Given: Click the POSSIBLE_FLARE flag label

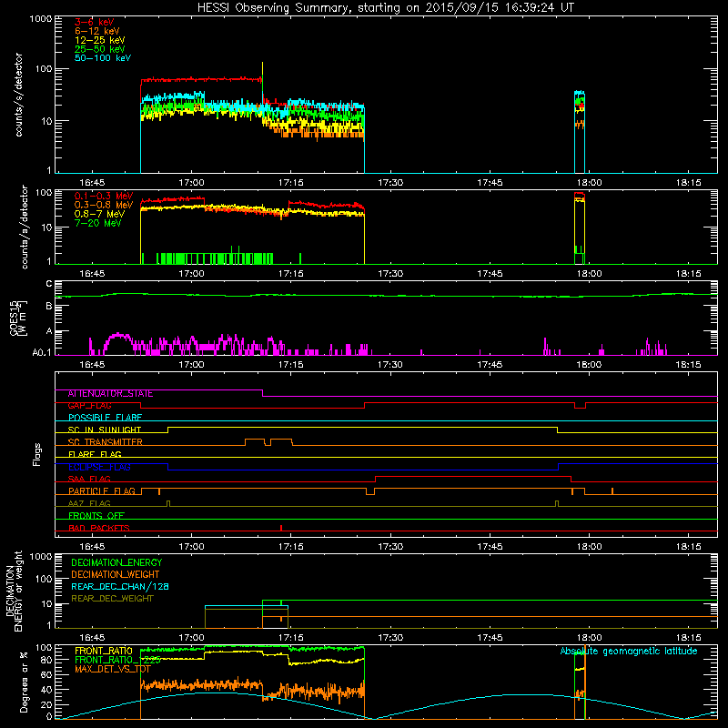Looking at the screenshot, I should (105, 418).
